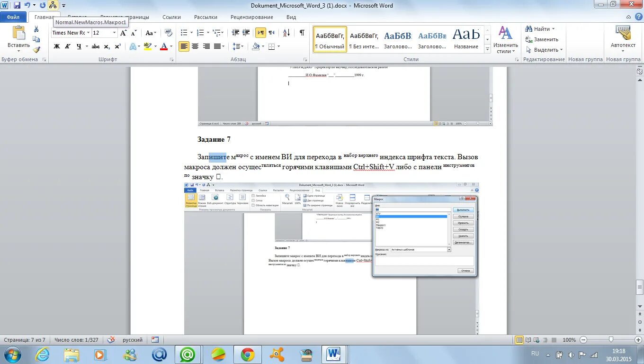
Task: Switch to Разметка страницы tab
Action: point(124,17)
